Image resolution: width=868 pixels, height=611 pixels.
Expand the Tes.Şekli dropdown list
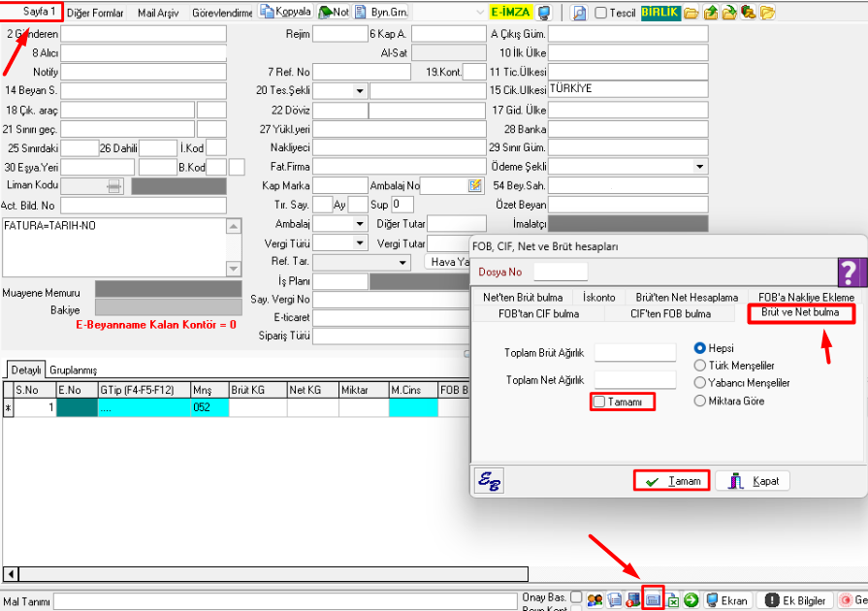tap(360, 91)
